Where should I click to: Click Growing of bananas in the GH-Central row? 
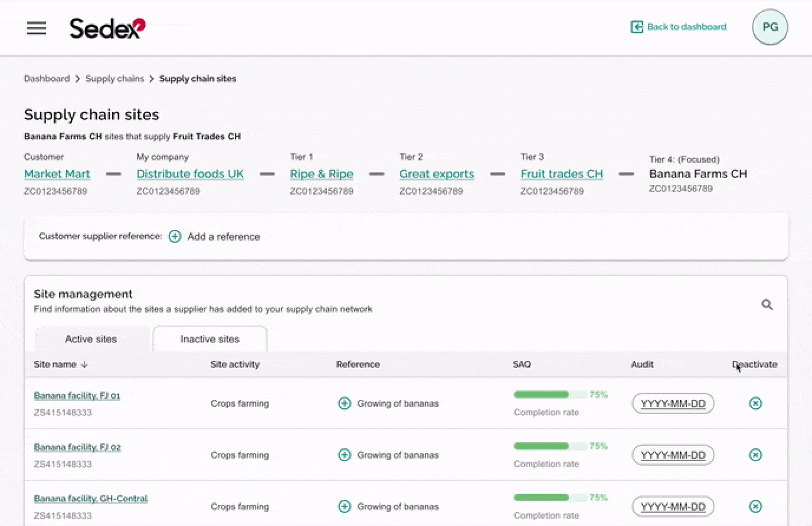398,506
